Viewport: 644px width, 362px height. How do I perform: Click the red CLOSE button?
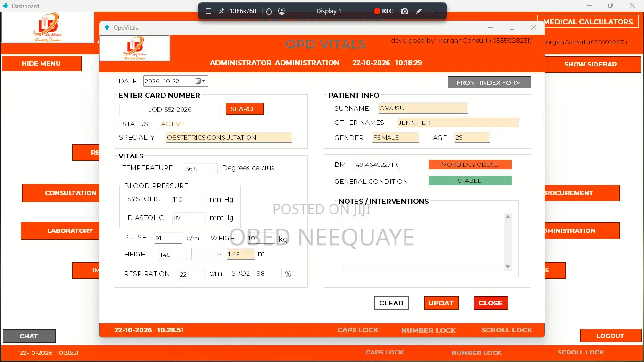point(491,303)
